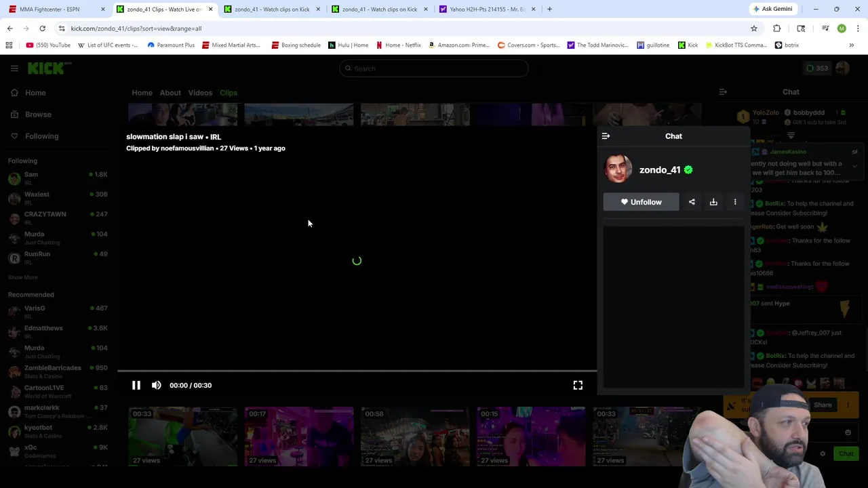This screenshot has width=868, height=488.
Task: Collapse the right stream chat panel
Action: coord(723,92)
